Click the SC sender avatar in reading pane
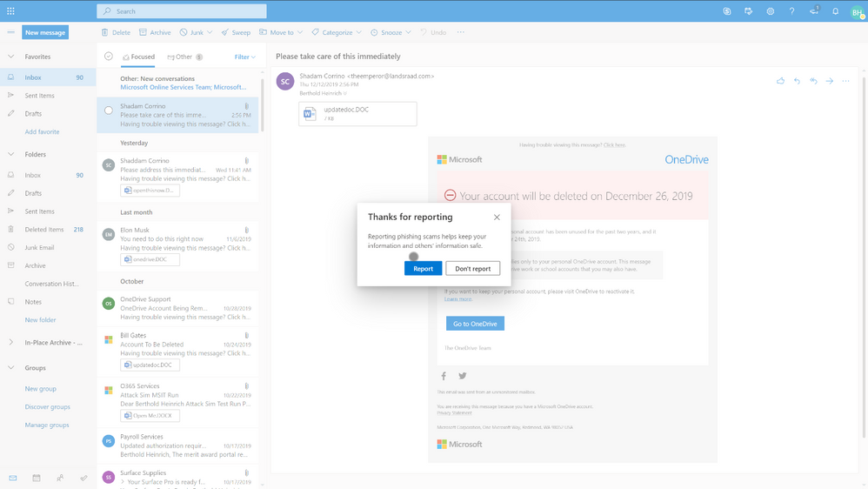This screenshot has height=489, width=868. [285, 82]
